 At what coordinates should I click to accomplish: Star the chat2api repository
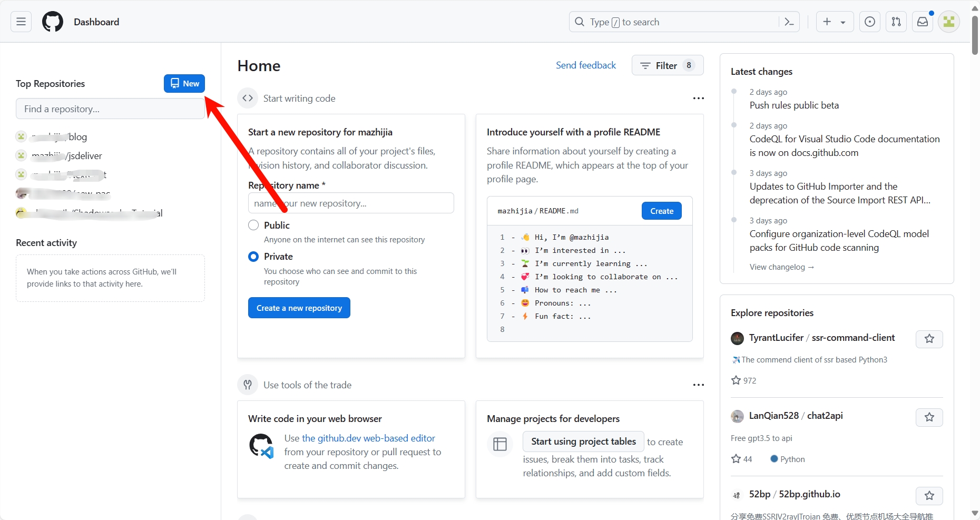[x=929, y=417]
